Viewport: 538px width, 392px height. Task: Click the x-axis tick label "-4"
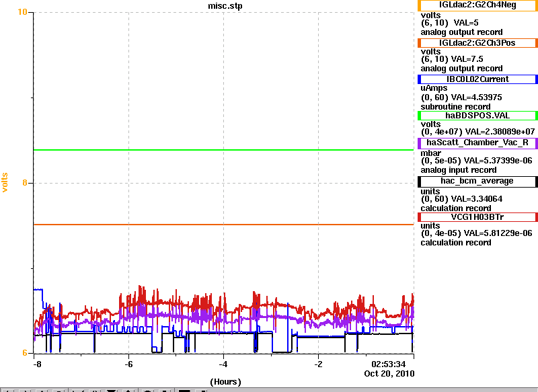pyautogui.click(x=223, y=364)
